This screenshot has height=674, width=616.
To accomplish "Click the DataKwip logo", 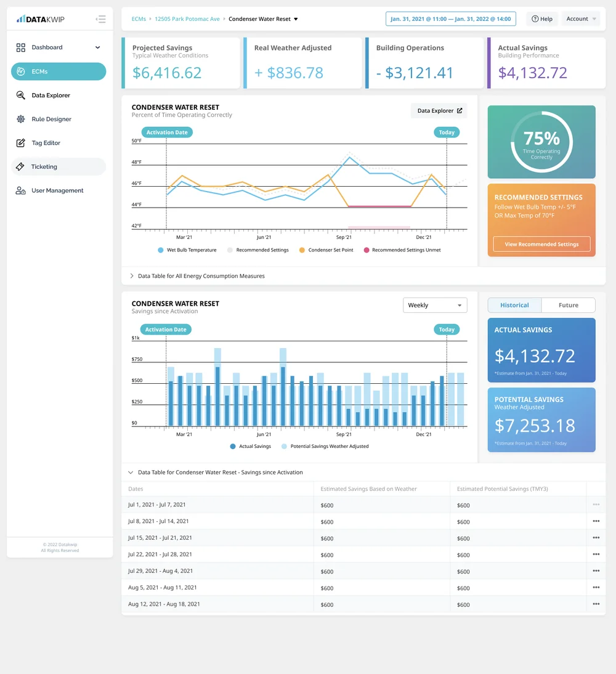I will tap(41, 19).
